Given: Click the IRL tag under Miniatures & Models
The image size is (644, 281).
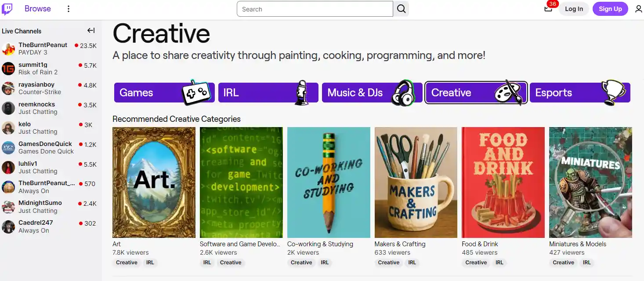Looking at the screenshot, I should 586,263.
